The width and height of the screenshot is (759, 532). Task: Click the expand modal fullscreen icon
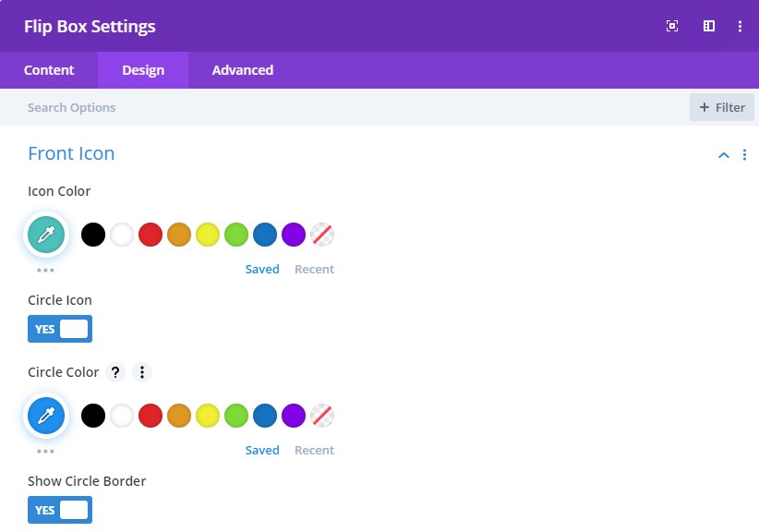pos(672,26)
